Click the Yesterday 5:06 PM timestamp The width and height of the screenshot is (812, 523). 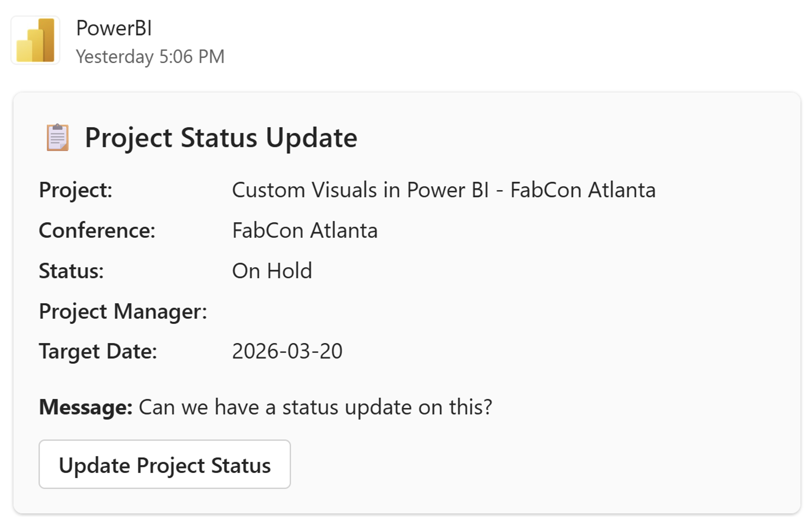tap(150, 56)
